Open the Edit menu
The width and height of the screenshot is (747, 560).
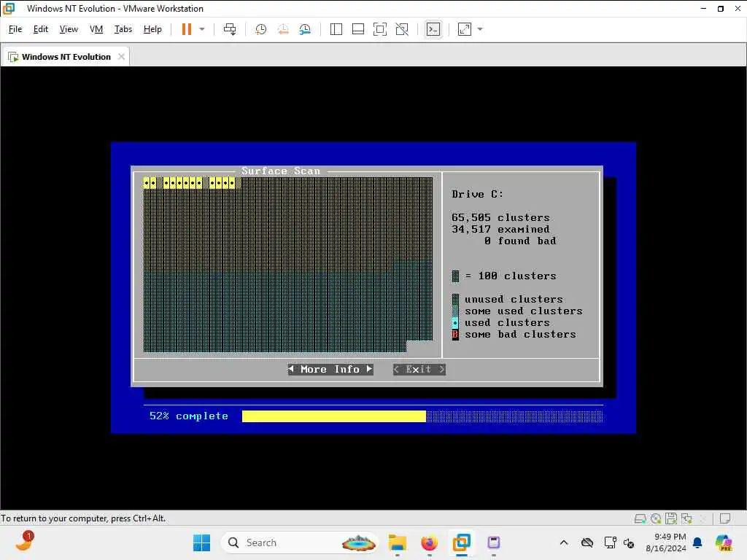pos(41,29)
